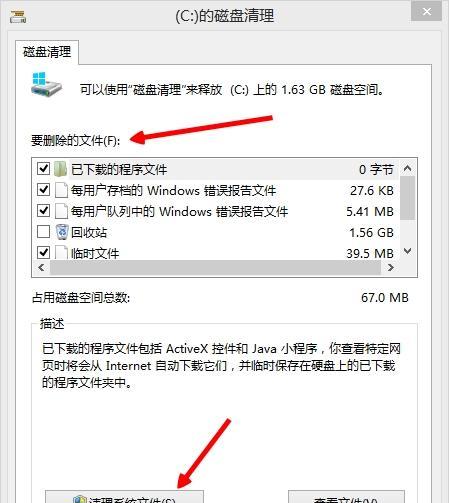Click the 清理系统文件 button
Viewport: 449px width, 503px height.
(124, 497)
